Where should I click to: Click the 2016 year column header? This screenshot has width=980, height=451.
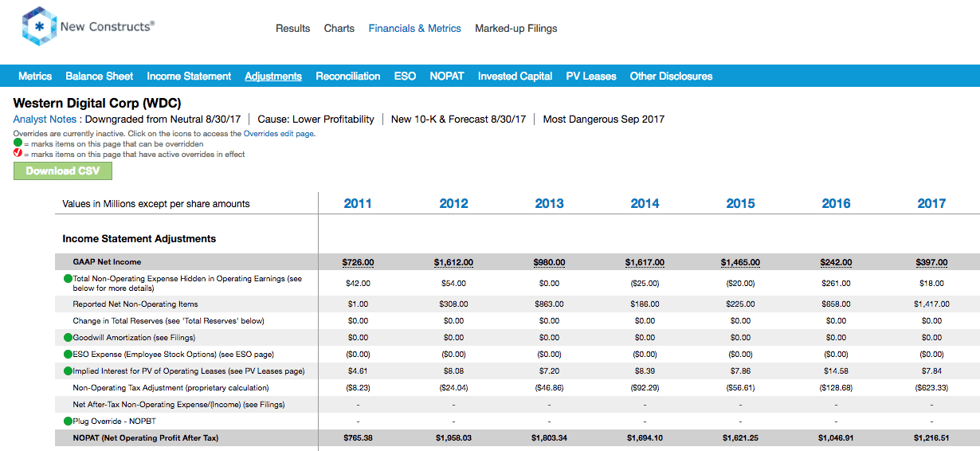pos(836,204)
